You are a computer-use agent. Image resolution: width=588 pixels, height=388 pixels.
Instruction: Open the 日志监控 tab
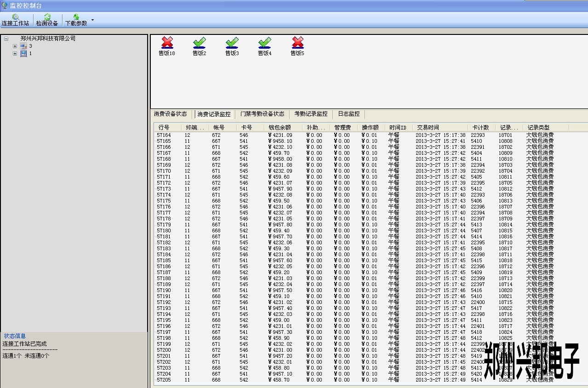pos(349,114)
